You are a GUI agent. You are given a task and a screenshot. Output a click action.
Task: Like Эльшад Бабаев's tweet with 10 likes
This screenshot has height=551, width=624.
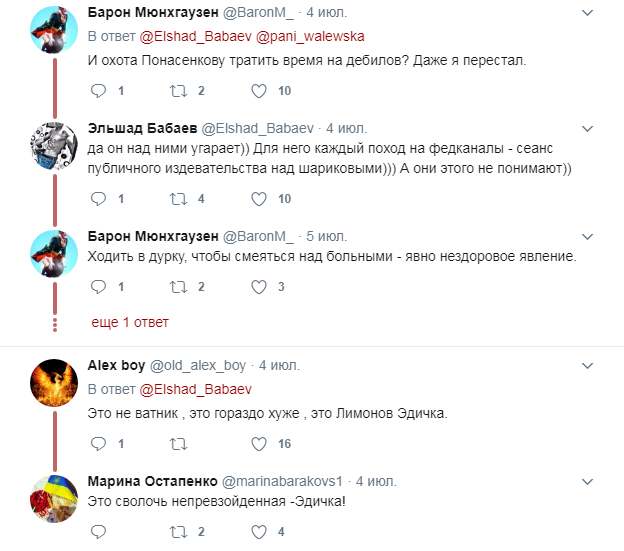click(x=258, y=199)
